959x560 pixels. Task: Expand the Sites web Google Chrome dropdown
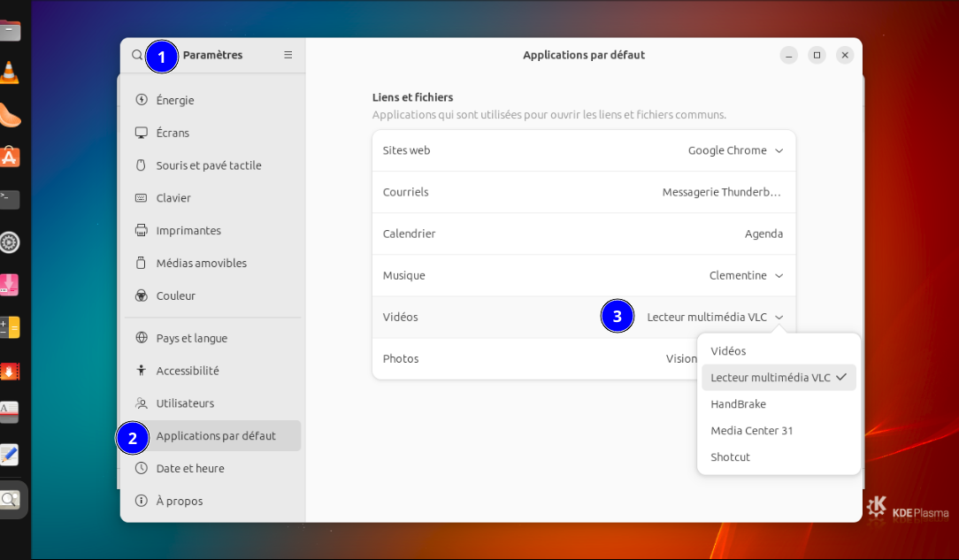pyautogui.click(x=735, y=150)
